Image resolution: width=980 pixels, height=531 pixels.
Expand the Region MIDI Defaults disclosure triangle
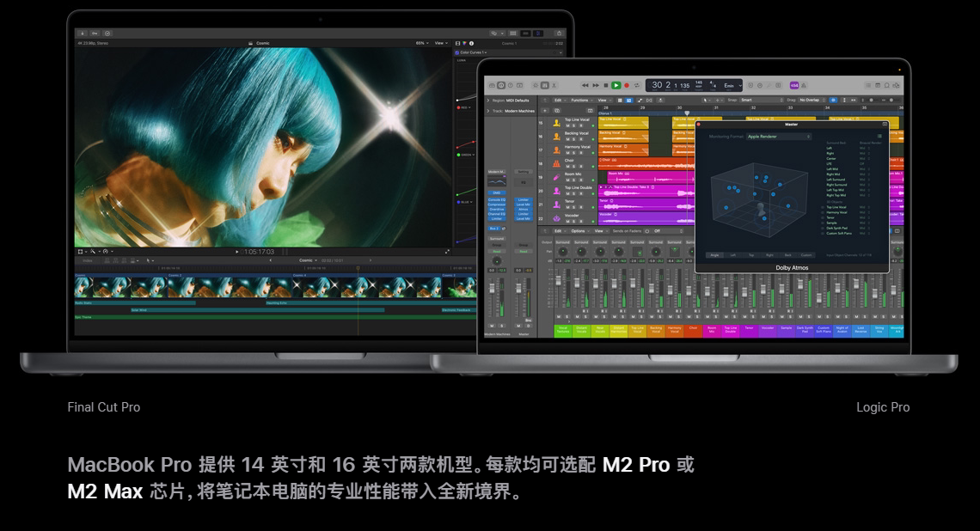487,101
